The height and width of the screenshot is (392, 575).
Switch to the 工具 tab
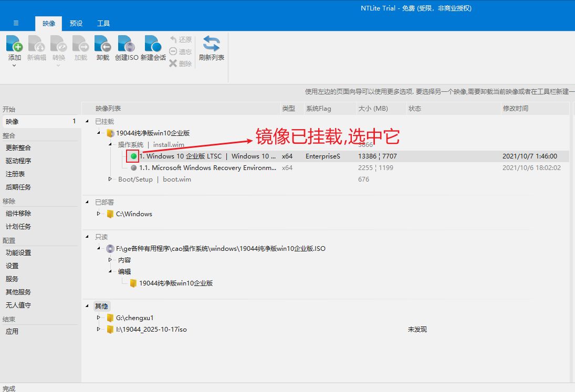tap(103, 23)
